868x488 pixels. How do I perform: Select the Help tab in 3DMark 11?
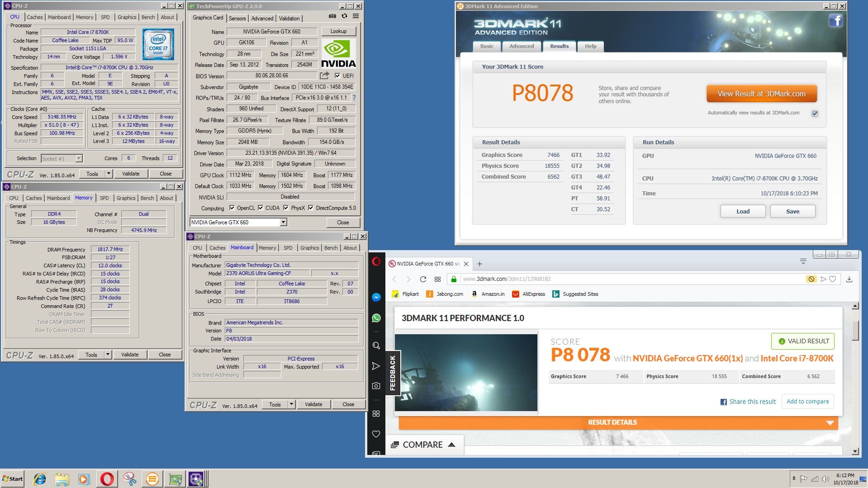(590, 46)
